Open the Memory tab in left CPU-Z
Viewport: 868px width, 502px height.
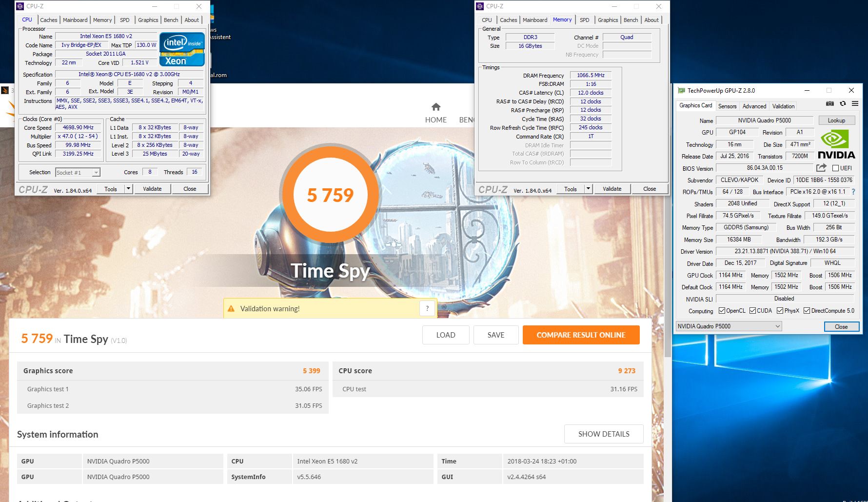(x=102, y=20)
